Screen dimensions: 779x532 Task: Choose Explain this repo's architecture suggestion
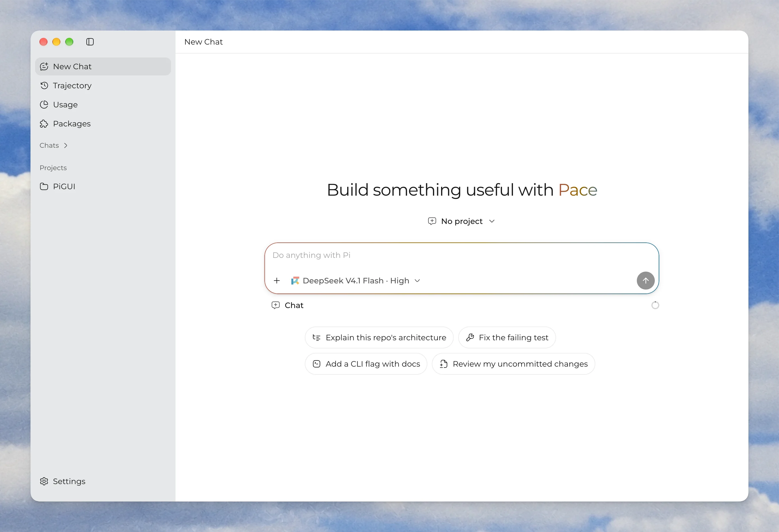point(379,337)
